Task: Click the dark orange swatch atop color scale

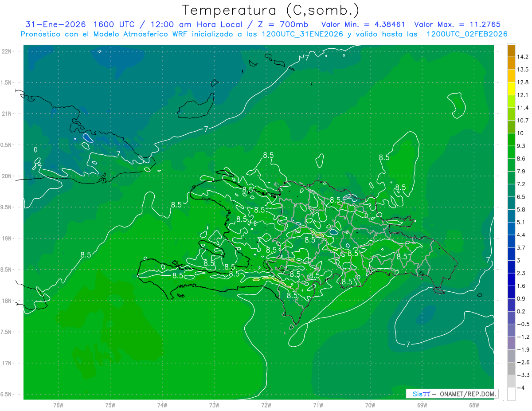Action: (511, 50)
